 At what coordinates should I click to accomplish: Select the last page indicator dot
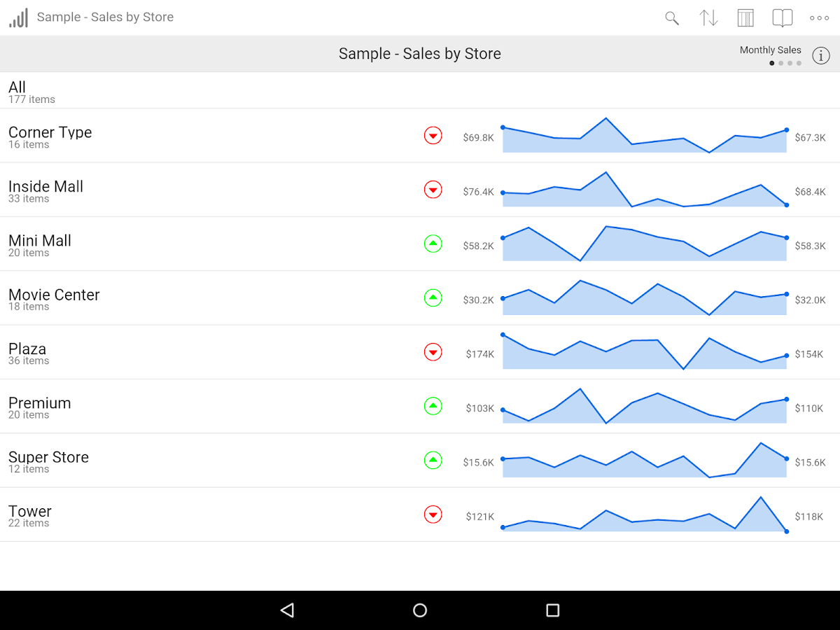tap(798, 63)
